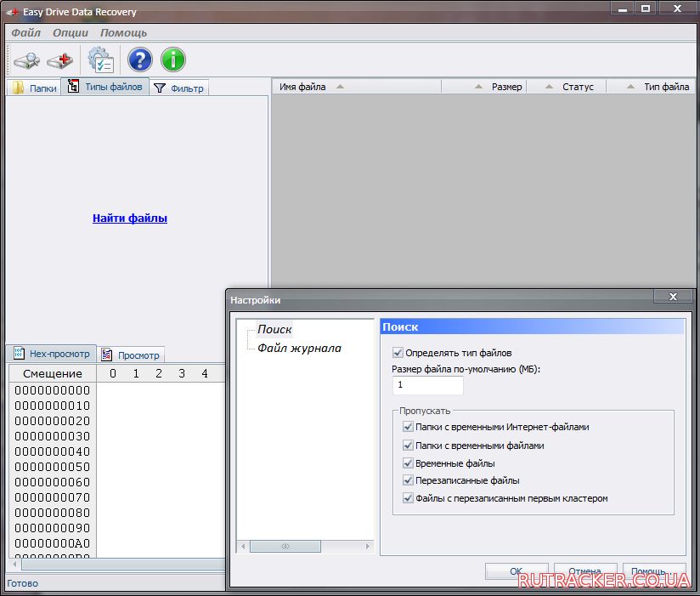The width and height of the screenshot is (700, 596).
Task: Sort by Тип файла column header
Action: [x=651, y=87]
